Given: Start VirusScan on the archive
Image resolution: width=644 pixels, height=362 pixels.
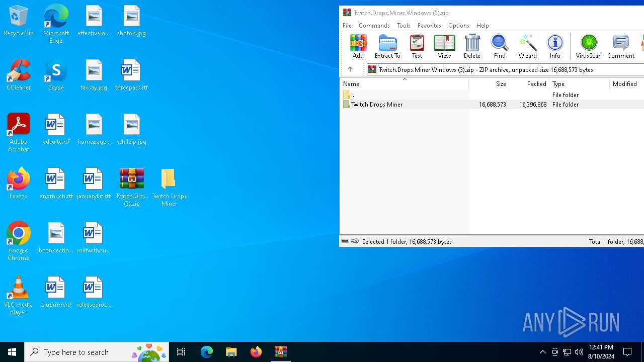Looking at the screenshot, I should pos(589,46).
